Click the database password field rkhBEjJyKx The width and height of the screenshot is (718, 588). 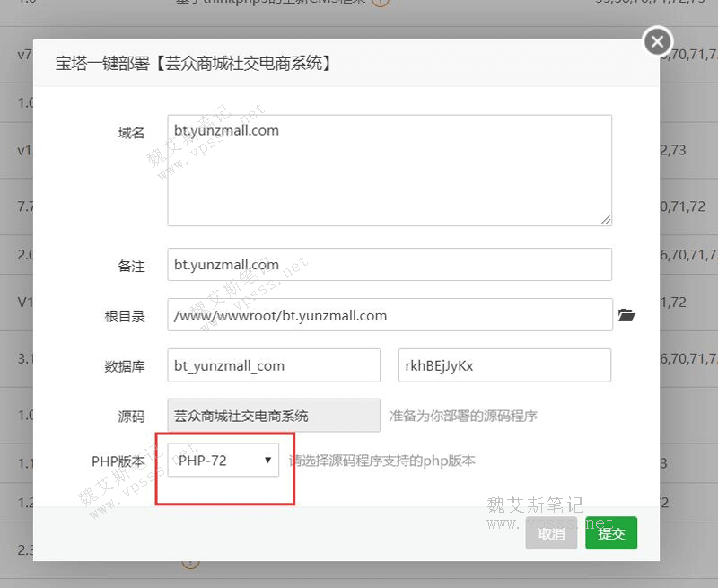(504, 365)
